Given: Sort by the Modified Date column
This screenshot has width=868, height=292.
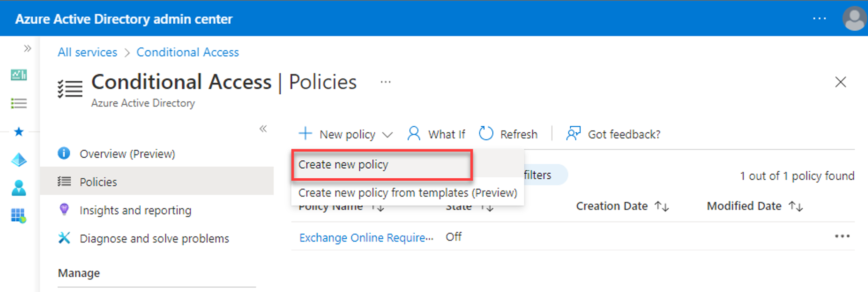Looking at the screenshot, I should [x=744, y=206].
